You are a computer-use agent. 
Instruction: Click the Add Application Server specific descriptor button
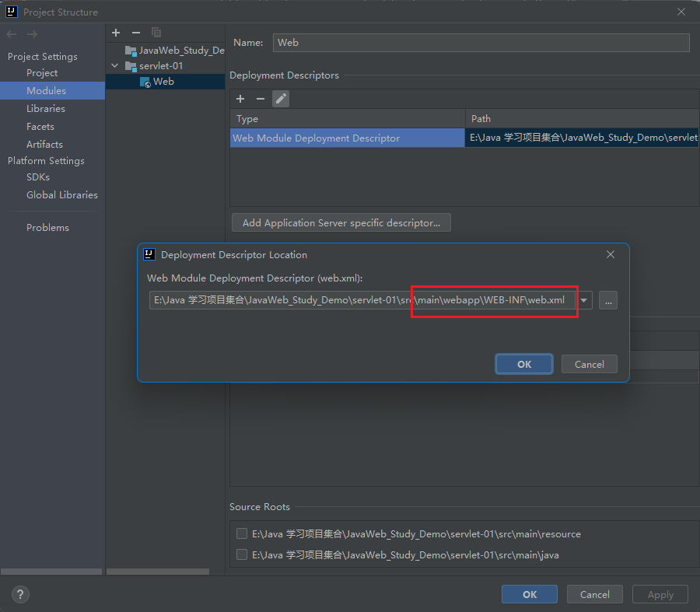click(341, 223)
